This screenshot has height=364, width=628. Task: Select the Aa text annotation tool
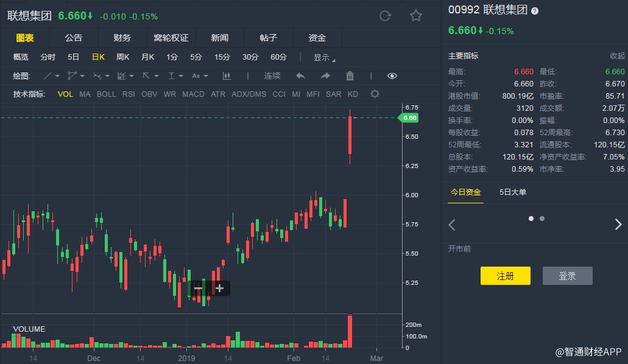pos(196,75)
